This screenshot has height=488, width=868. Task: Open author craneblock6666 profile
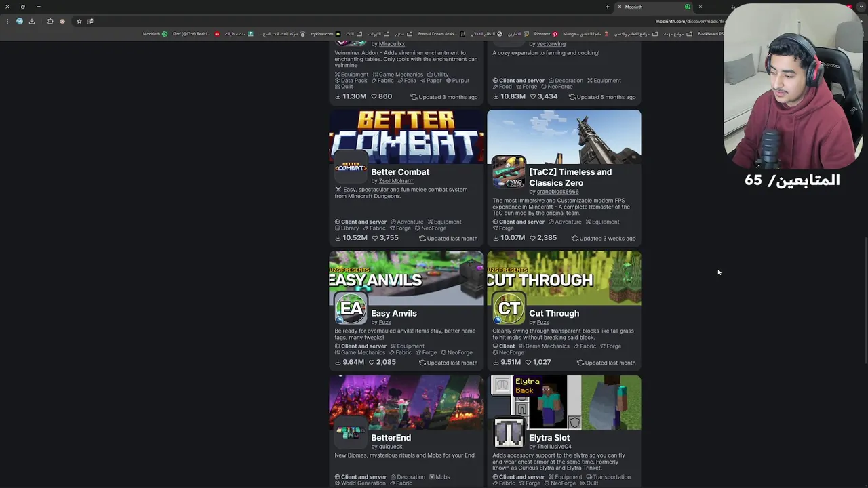(558, 192)
